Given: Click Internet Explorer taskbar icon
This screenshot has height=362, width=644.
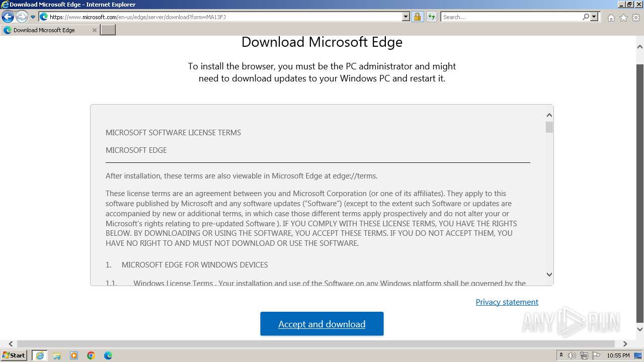Looking at the screenshot, I should [x=40, y=355].
